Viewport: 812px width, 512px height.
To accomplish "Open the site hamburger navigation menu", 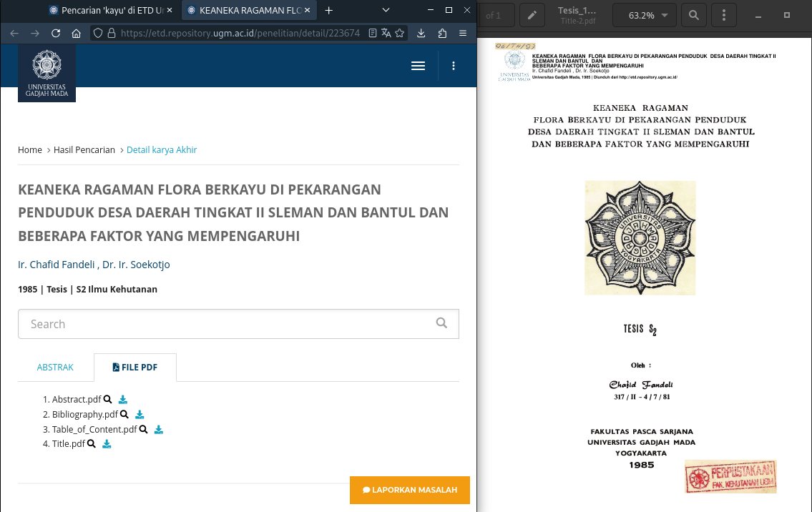I will coord(418,66).
